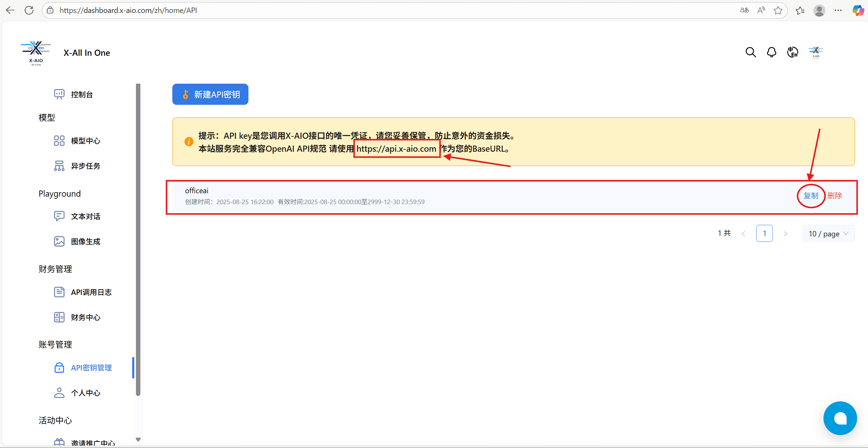Open 图像生成 sidebar item
The image size is (868, 448).
click(x=85, y=242)
